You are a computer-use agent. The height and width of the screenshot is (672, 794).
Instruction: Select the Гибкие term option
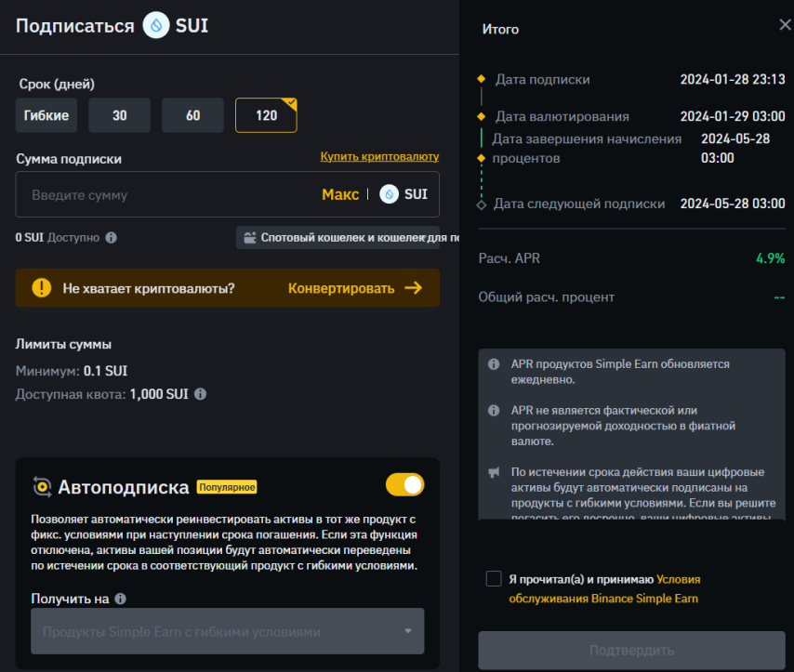point(46,115)
